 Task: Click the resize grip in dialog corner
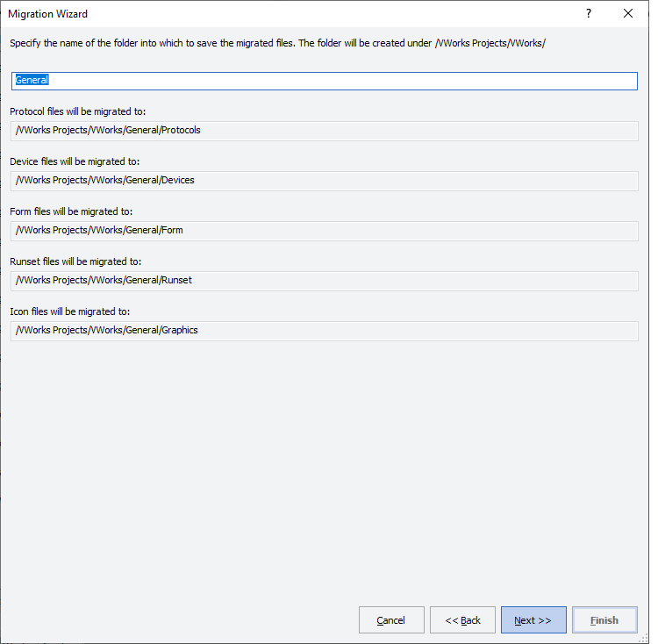pyautogui.click(x=643, y=638)
